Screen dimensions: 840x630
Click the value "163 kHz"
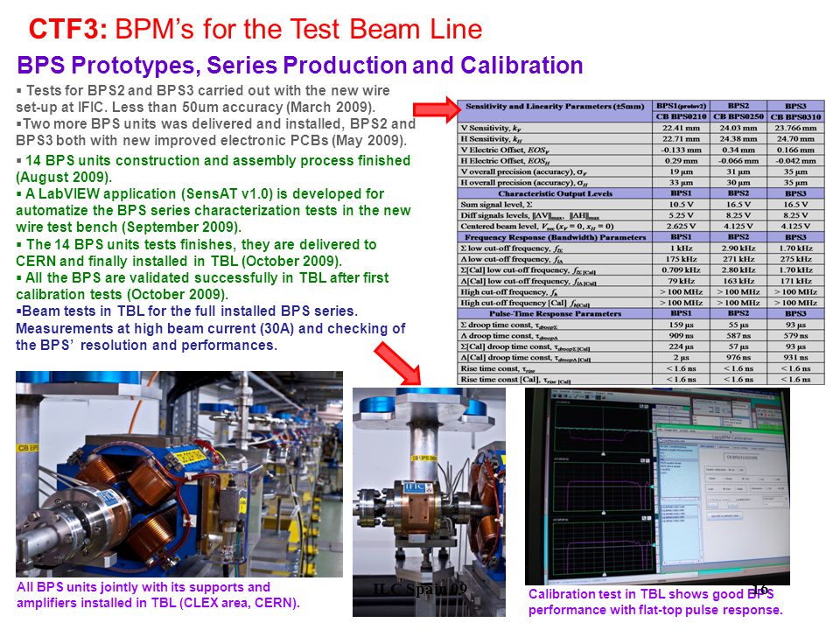(738, 281)
